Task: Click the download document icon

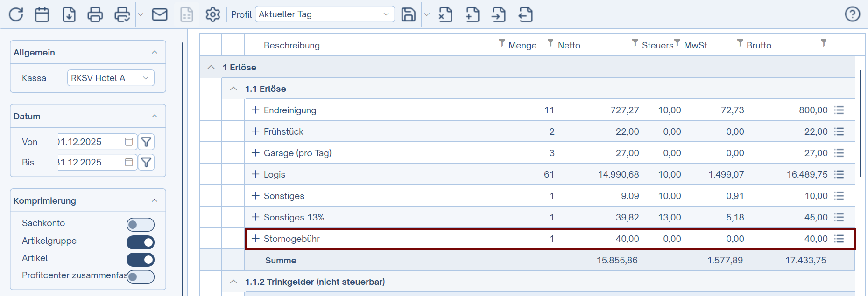Action: 69,14
